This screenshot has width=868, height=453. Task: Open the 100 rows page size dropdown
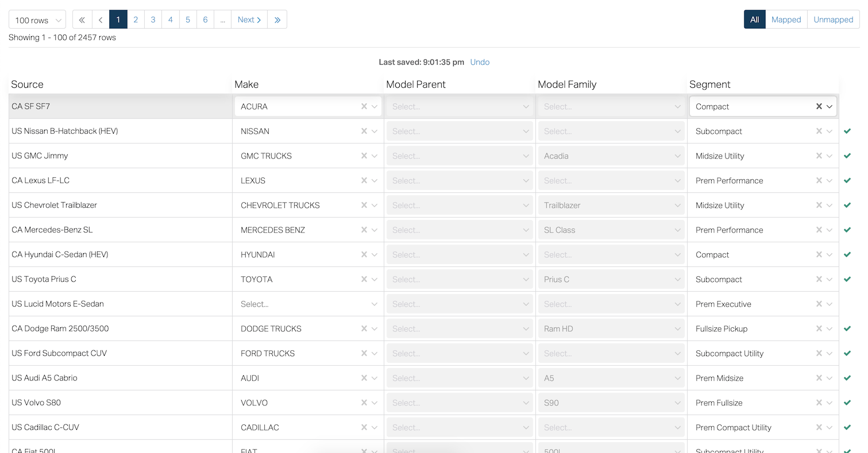click(37, 20)
